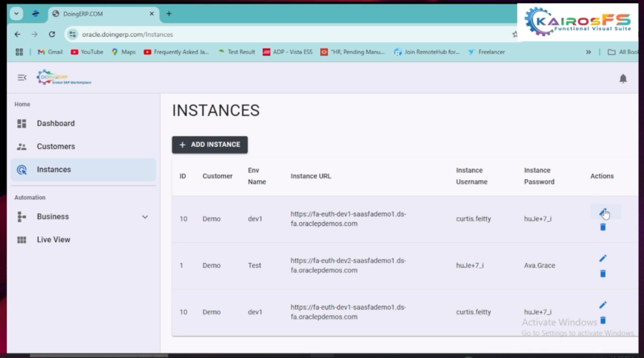The image size is (644, 358).
Task: Open the Google apps grid in bookmarks bar
Action: 19,52
